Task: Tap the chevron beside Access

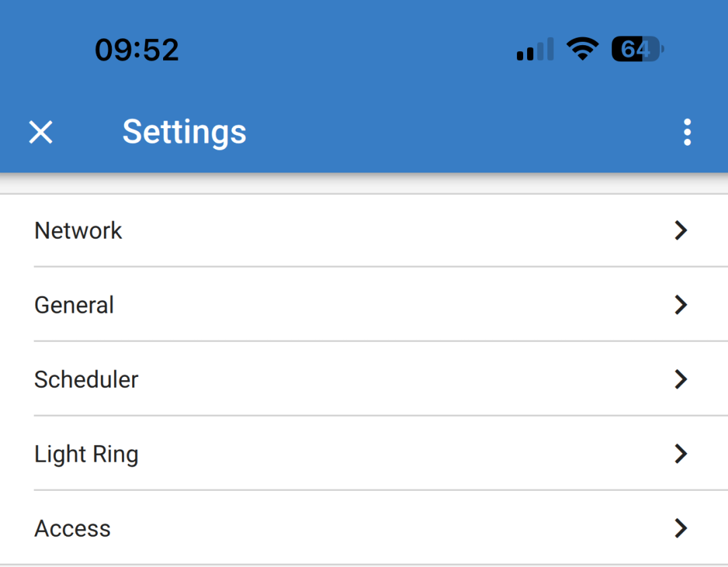Action: click(681, 529)
